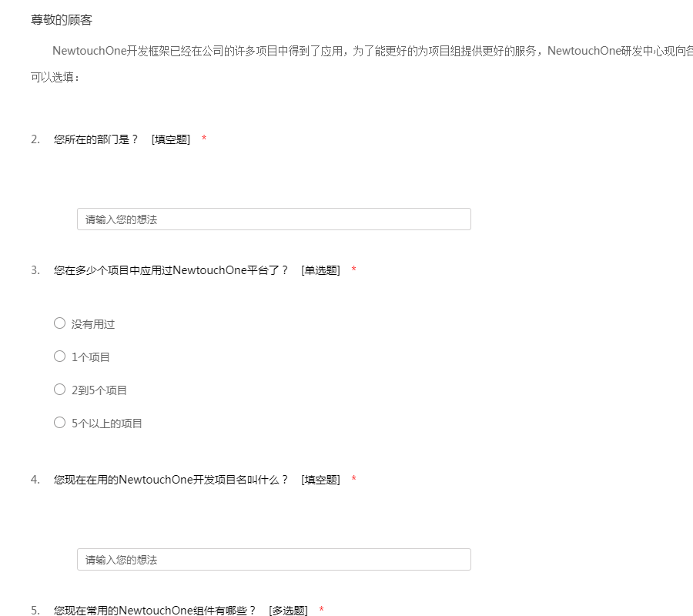Click the "尊敬的顾客" greeting heading
693x616 pixels.
click(62, 19)
